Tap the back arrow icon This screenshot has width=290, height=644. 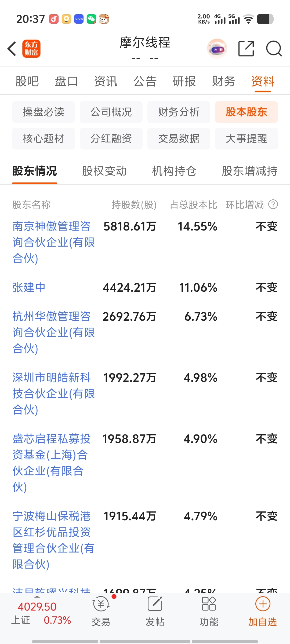tap(12, 49)
